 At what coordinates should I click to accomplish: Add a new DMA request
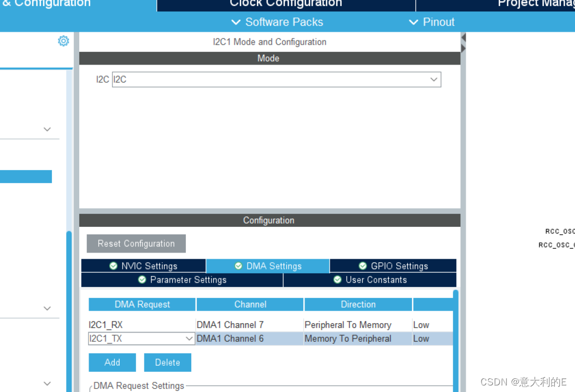point(112,362)
